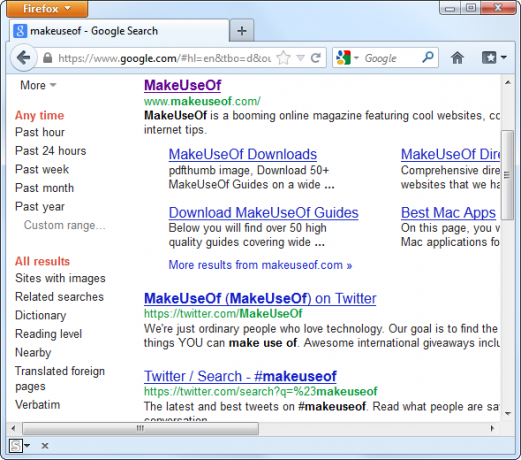521x460 pixels.
Task: Go back with the back arrow button
Action: coord(23,58)
